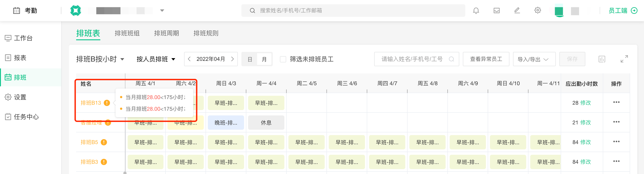Go to previous month arrow

tap(189, 59)
